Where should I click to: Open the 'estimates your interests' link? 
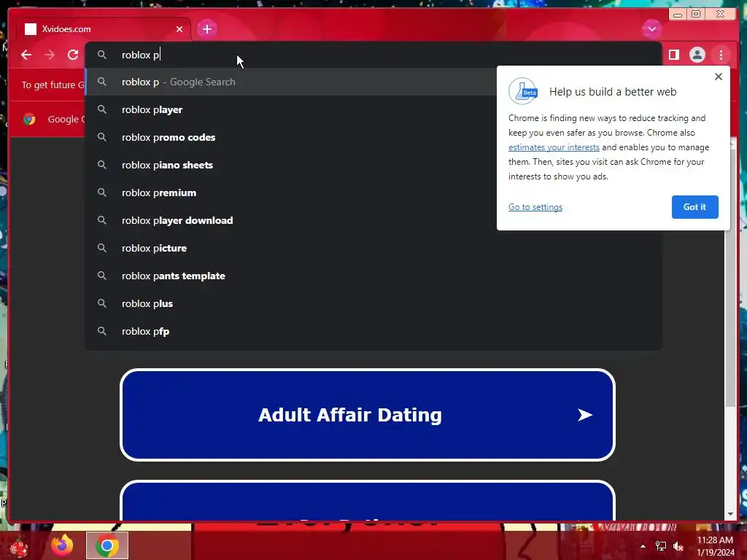coord(554,147)
